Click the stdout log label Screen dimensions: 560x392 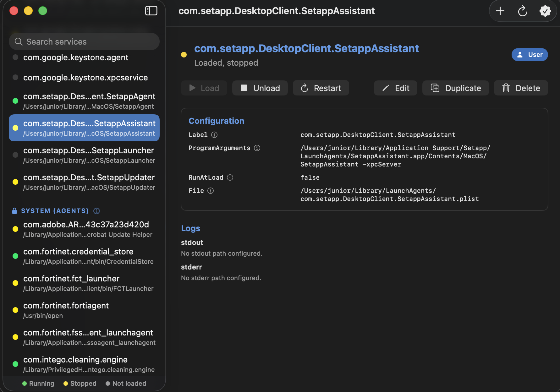click(192, 242)
